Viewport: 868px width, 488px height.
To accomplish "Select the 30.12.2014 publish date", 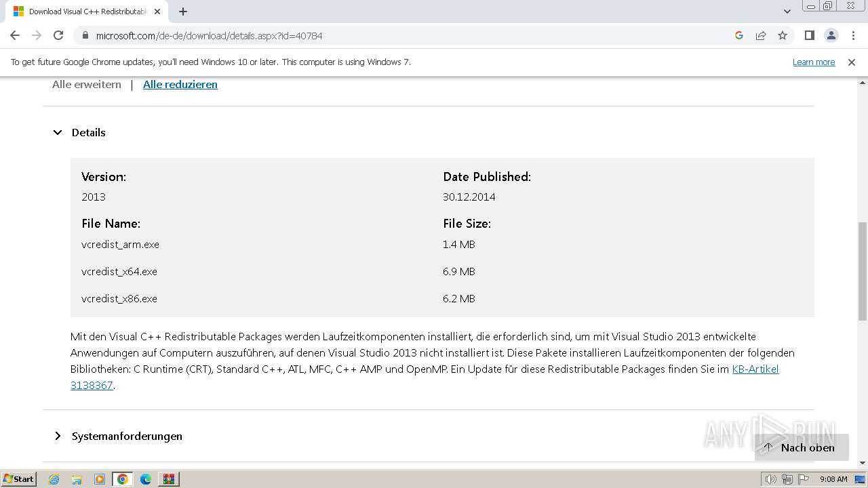I will [x=469, y=197].
